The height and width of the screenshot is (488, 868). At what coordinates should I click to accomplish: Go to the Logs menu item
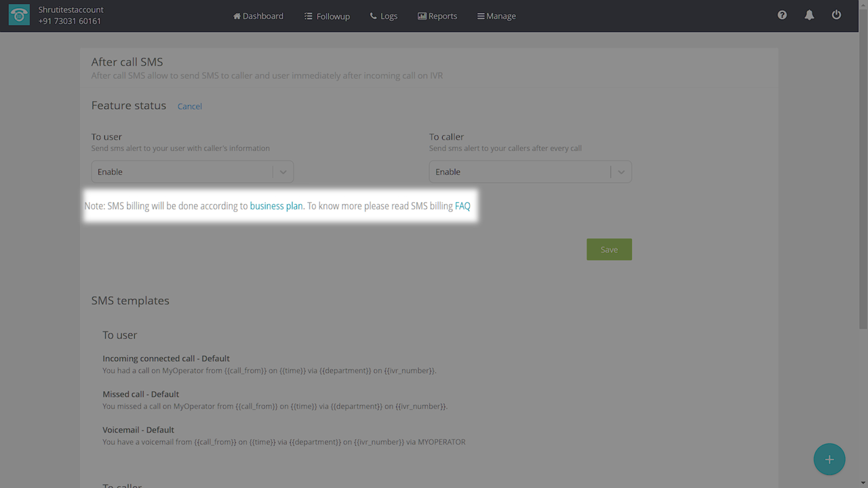point(384,16)
